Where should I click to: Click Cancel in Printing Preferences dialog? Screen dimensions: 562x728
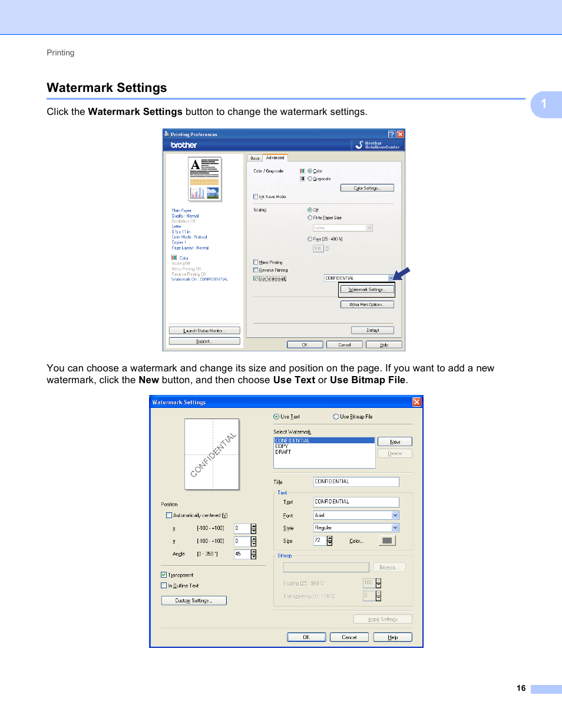pos(345,345)
